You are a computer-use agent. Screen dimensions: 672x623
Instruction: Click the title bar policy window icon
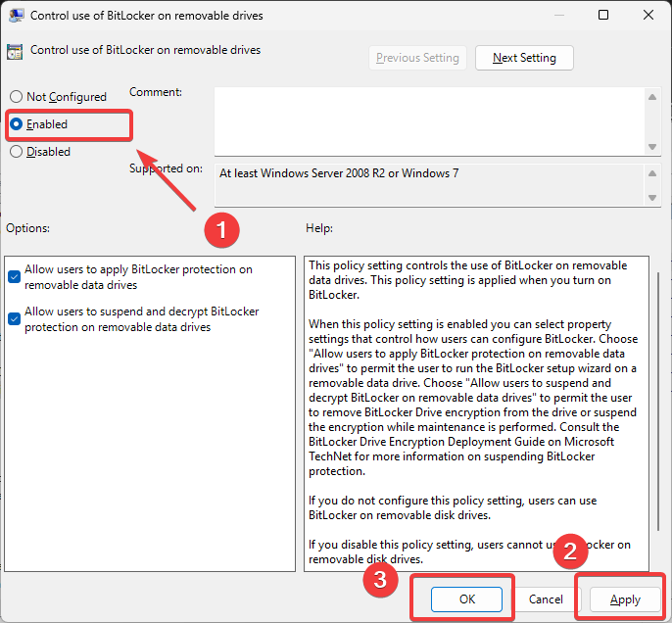16,16
